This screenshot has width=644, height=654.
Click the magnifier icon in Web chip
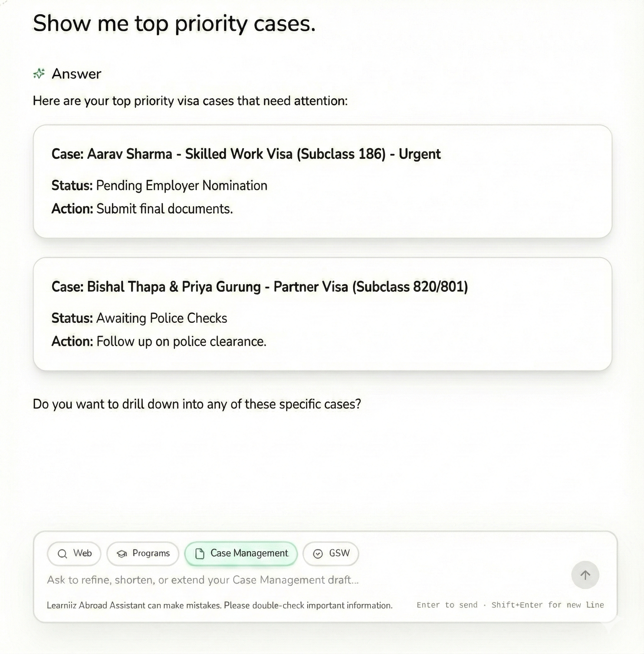(x=62, y=554)
